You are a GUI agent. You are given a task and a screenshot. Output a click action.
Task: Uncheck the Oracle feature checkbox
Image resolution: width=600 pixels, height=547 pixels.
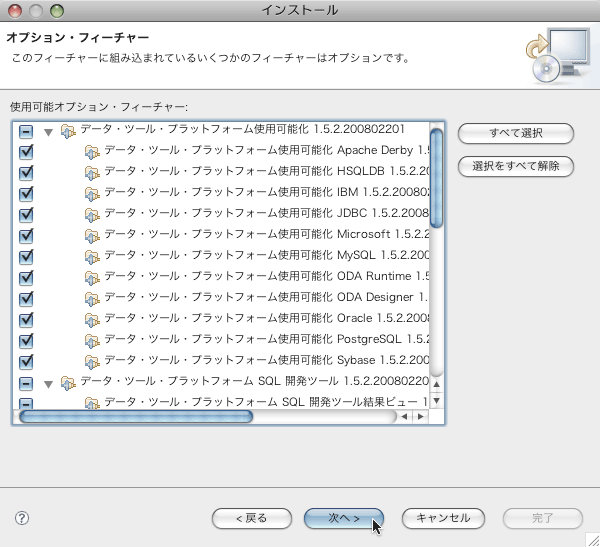click(x=26, y=320)
